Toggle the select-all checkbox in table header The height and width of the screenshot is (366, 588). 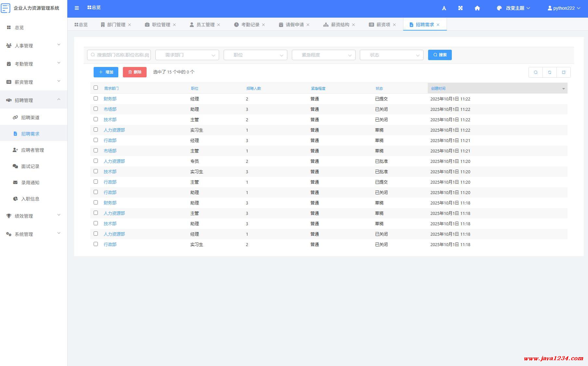point(96,88)
